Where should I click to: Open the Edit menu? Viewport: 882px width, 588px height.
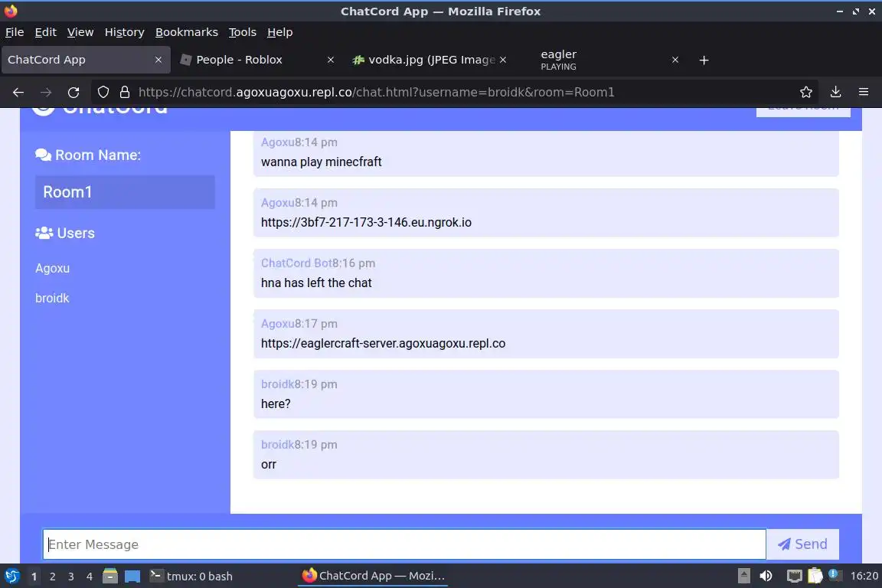[46, 32]
